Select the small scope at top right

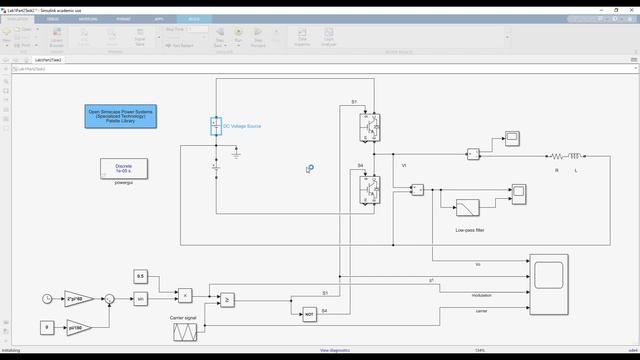pyautogui.click(x=512, y=139)
